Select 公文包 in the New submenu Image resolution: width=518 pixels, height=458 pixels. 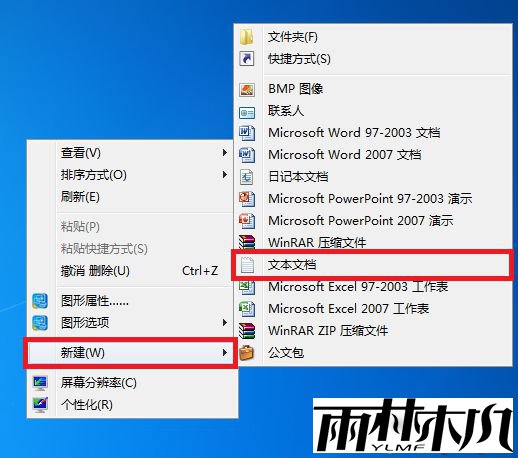pyautogui.click(x=373, y=353)
